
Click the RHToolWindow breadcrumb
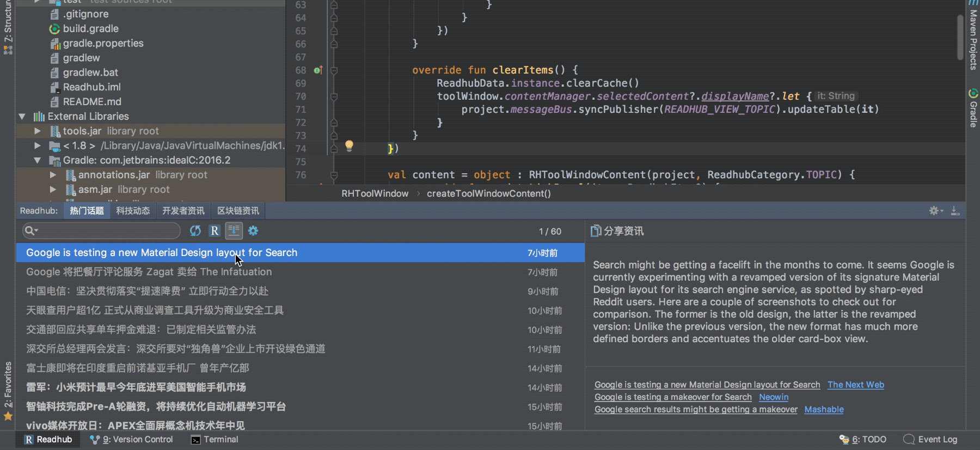(375, 193)
